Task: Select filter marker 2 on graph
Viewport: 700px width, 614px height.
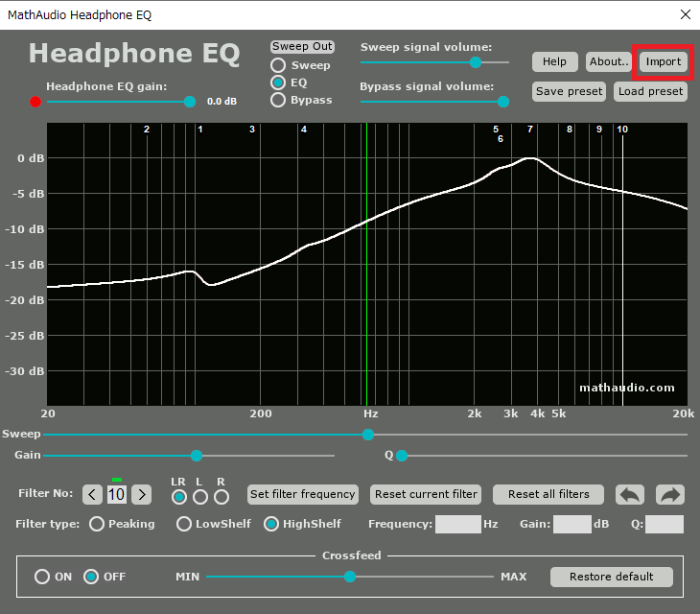Action: point(147,130)
